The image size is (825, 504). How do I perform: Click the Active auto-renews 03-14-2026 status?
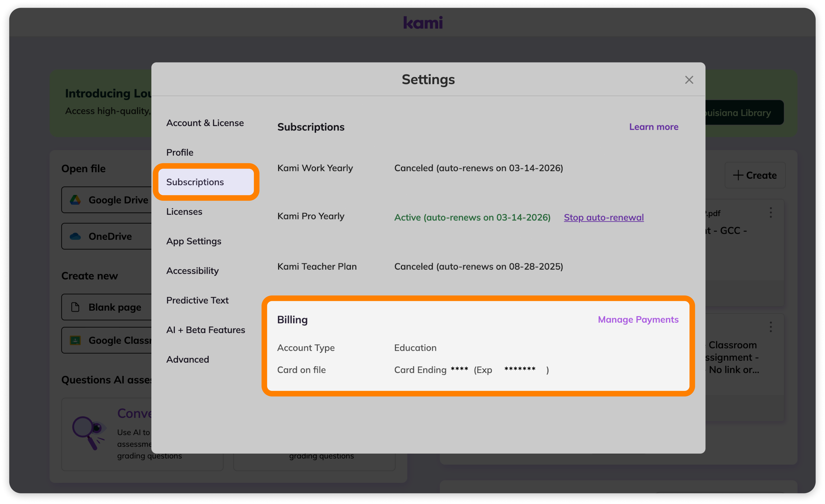pyautogui.click(x=472, y=218)
